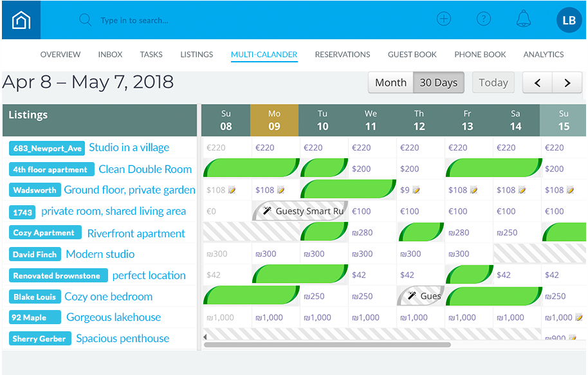Click the next period arrow button

pos(566,82)
